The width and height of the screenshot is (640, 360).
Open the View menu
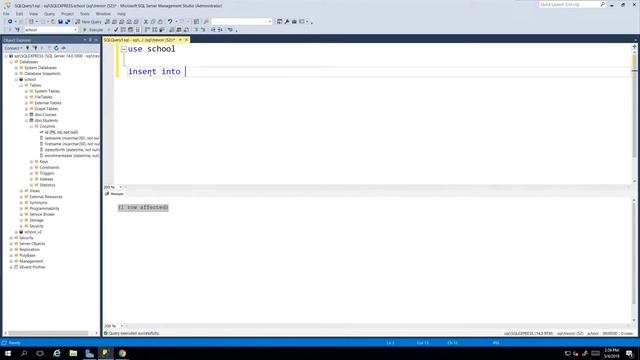(x=33, y=14)
